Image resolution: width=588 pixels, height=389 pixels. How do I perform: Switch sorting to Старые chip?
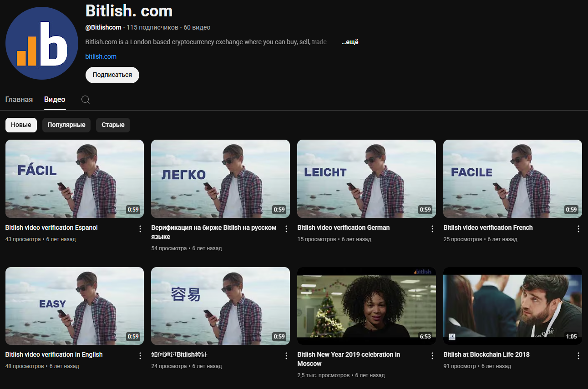click(113, 125)
